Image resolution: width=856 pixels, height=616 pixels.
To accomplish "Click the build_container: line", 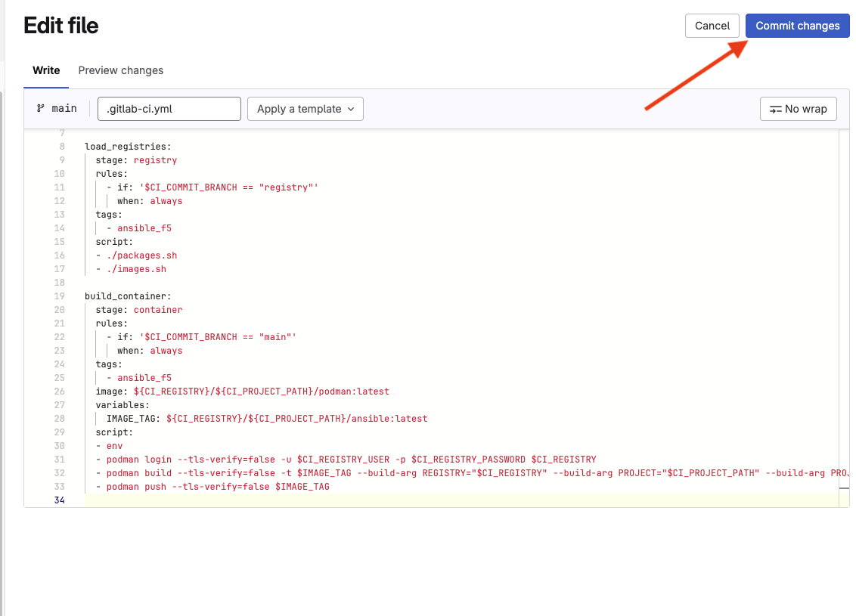I will click(128, 296).
